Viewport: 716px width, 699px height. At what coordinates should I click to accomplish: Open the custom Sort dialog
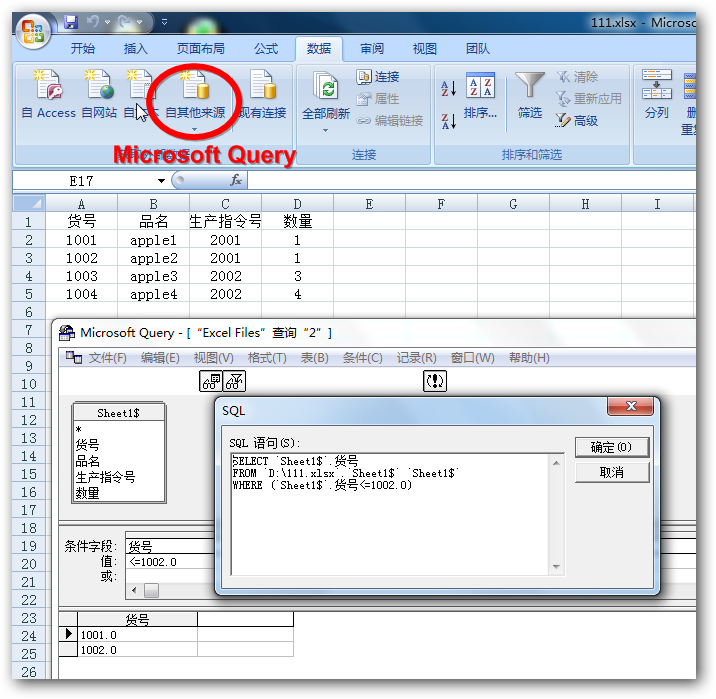click(480, 95)
